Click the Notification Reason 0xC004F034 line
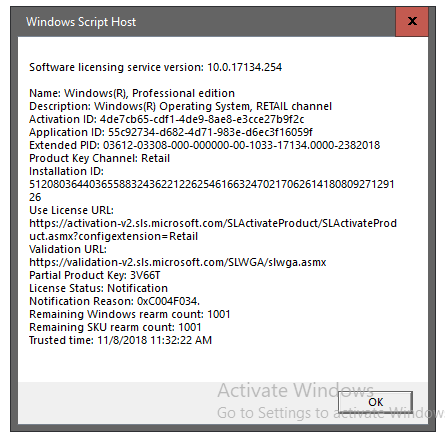Viewport: 445px width, 437px height. pos(114,301)
